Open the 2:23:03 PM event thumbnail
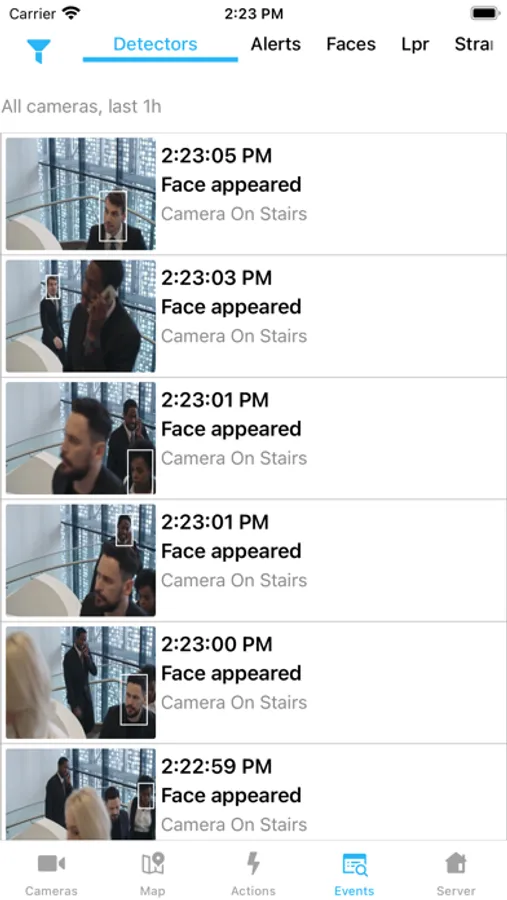 point(81,316)
